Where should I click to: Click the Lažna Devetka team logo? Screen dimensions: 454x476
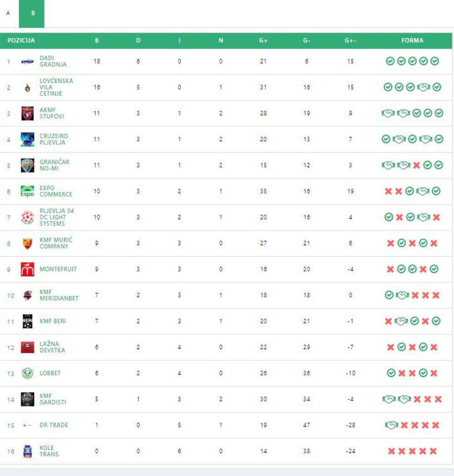pos(27,347)
